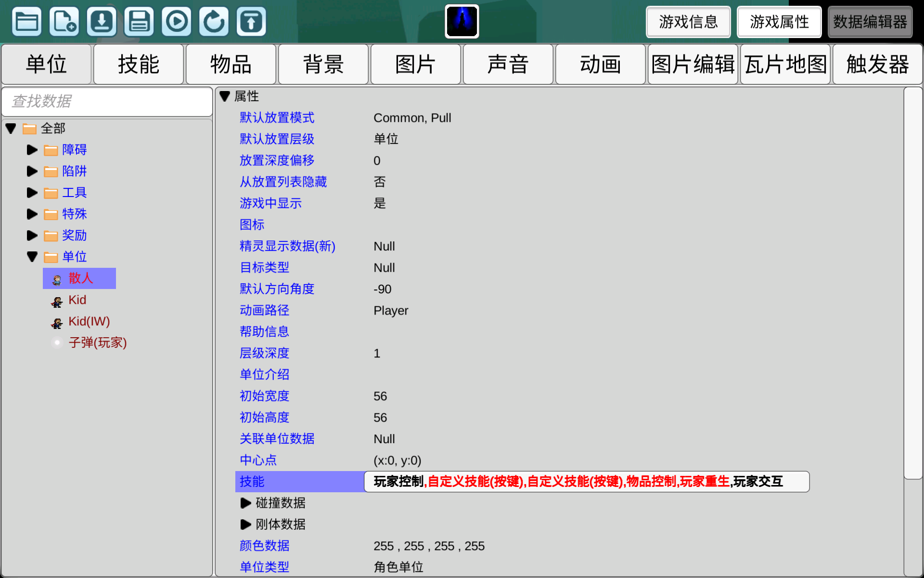Screen dimensions: 924x578
Task: Switch to 图片 tab
Action: 416,64
